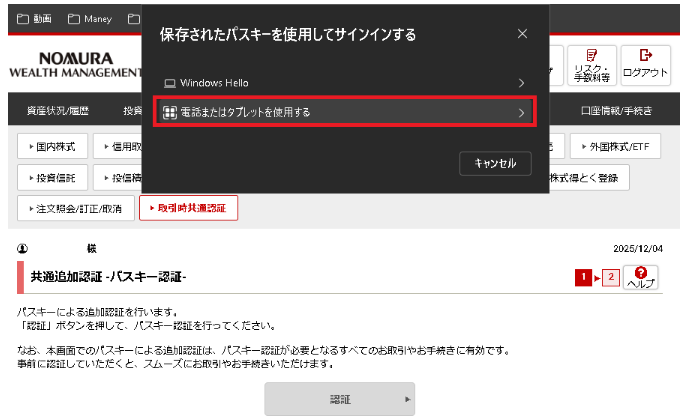Image resolution: width=686 pixels, height=419 pixels.
Task: Choose 電話またはタブレットを使用する option
Action: click(345, 112)
